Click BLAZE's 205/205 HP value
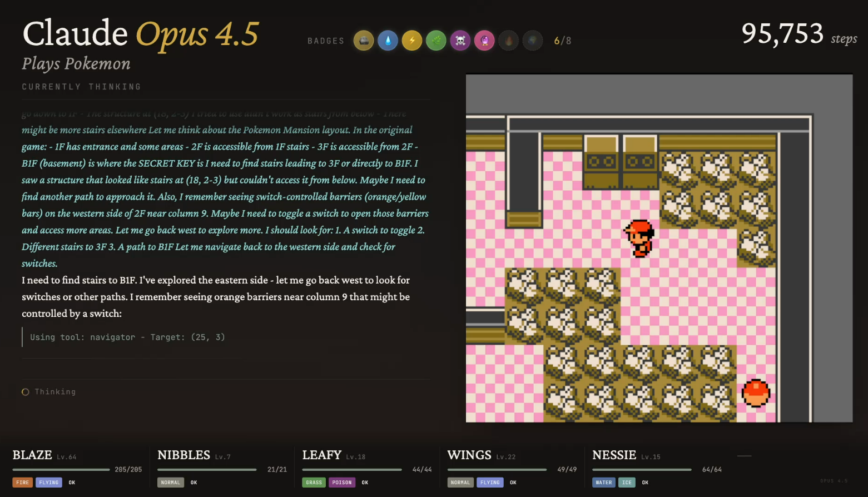Screen dimensions: 868x497 [128, 470]
